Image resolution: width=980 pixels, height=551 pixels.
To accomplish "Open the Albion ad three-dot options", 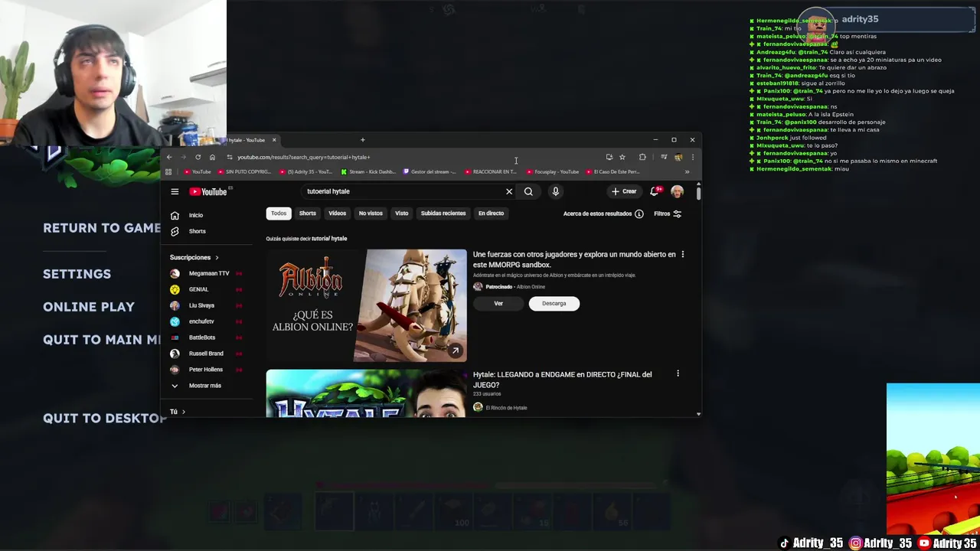I will 682,254.
